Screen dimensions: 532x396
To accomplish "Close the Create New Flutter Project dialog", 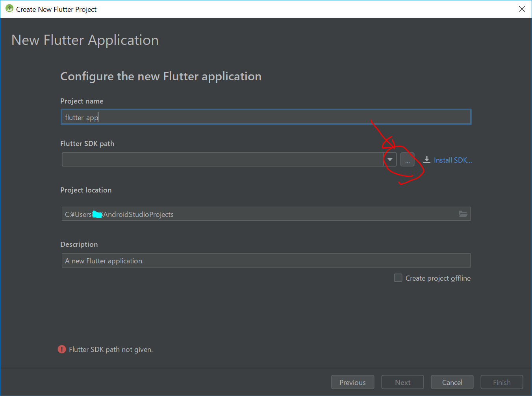I will 522,9.
